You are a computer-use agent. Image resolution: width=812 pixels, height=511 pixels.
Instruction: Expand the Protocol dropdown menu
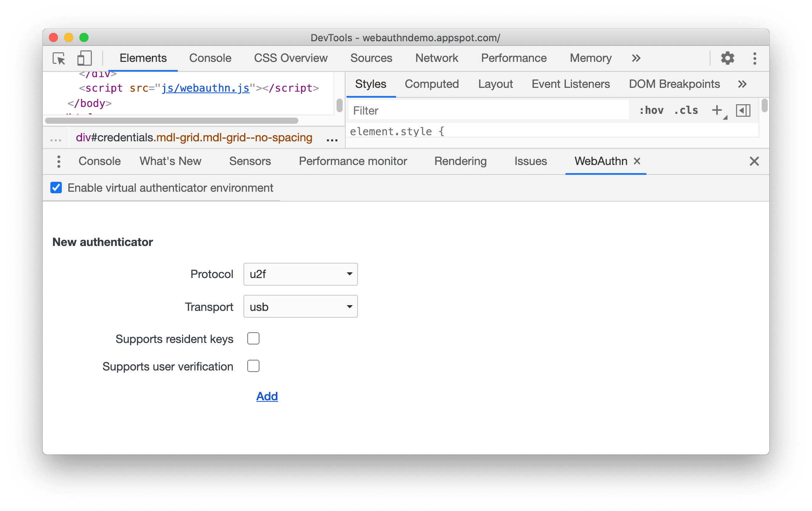tap(299, 273)
